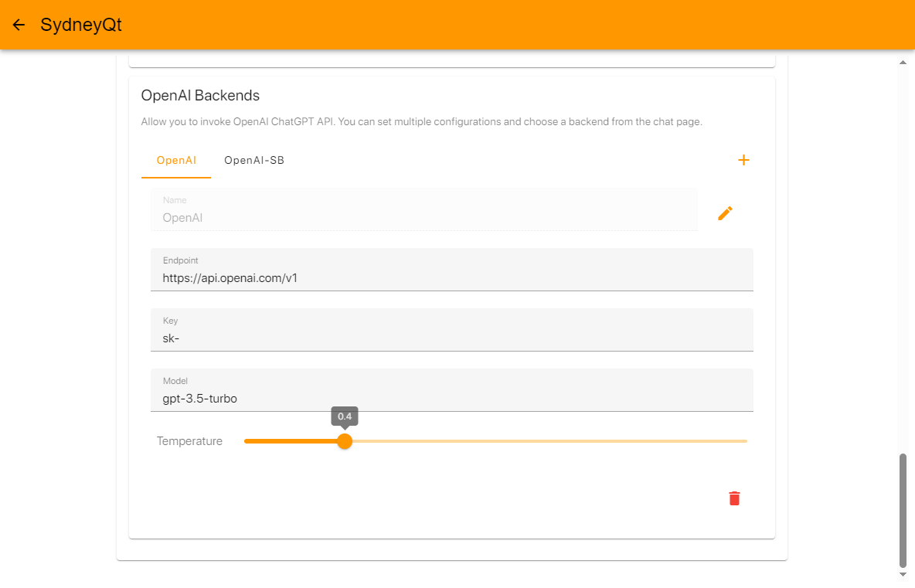Add a new OpenAI backend with plus icon
The width and height of the screenshot is (915, 588).
pos(743,160)
